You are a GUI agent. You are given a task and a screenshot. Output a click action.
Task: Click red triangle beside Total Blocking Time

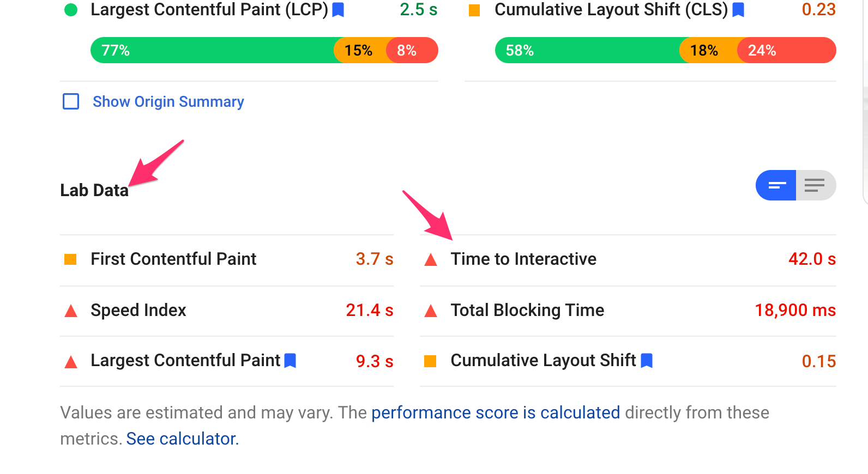[x=431, y=311]
